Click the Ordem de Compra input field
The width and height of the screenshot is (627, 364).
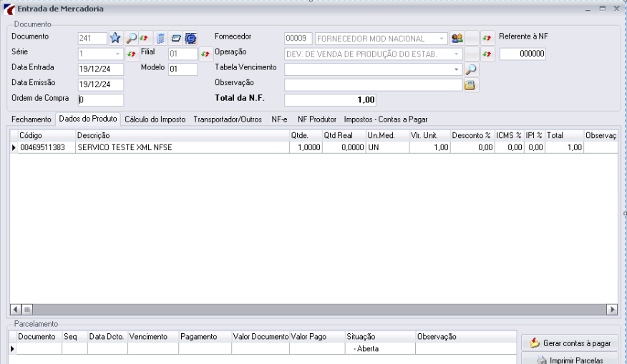tap(101, 100)
